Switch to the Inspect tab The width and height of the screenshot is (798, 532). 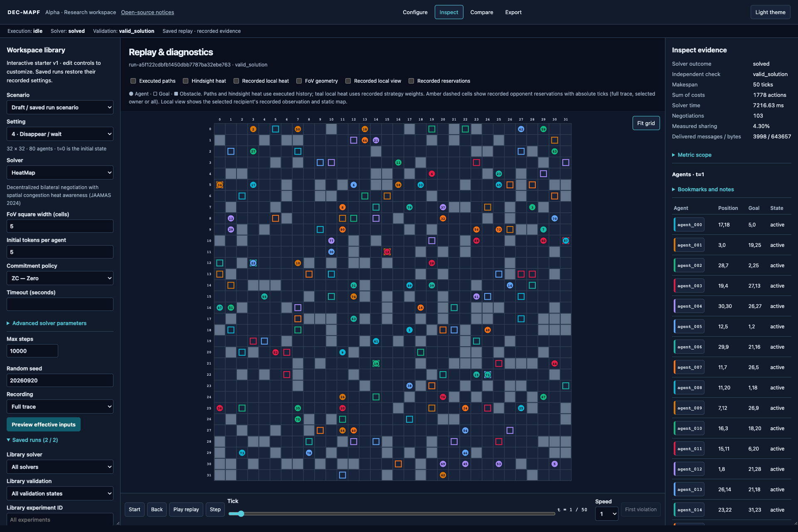point(449,12)
